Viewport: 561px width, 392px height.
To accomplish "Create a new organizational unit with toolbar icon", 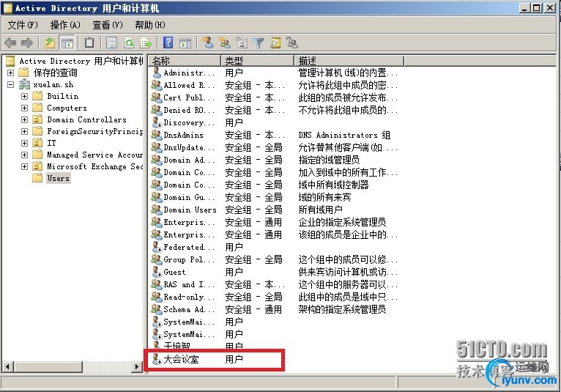I will (x=242, y=43).
